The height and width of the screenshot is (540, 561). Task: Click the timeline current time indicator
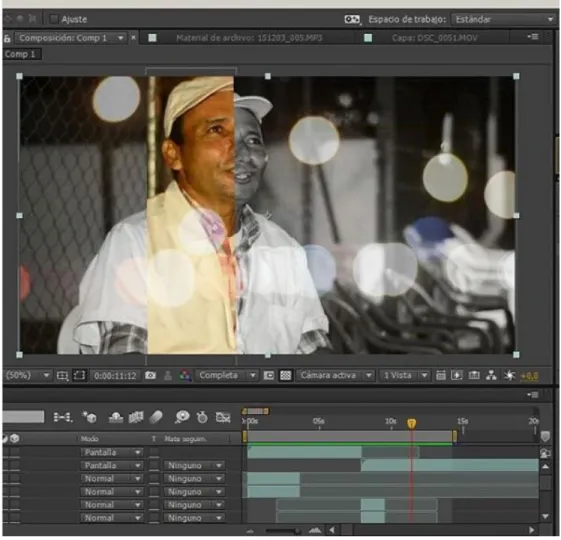[411, 424]
